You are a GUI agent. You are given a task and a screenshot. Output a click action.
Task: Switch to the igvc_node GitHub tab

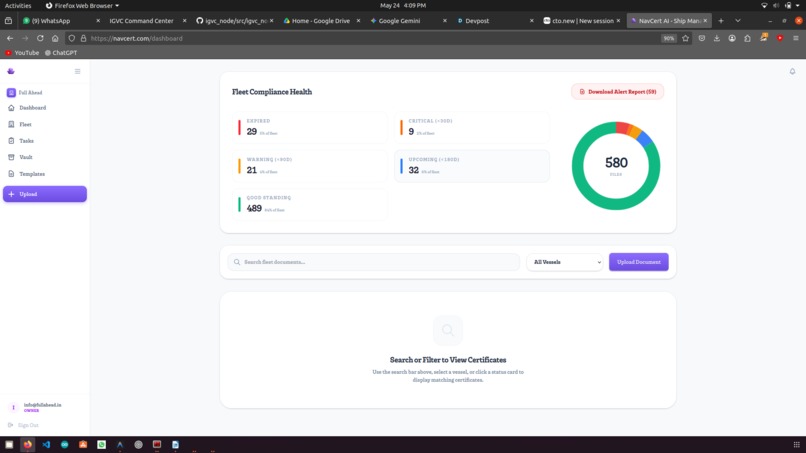click(234, 21)
